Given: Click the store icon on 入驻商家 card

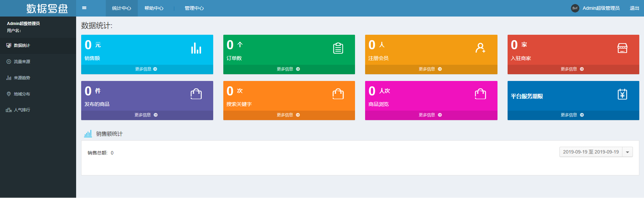Looking at the screenshot, I should pos(622,48).
